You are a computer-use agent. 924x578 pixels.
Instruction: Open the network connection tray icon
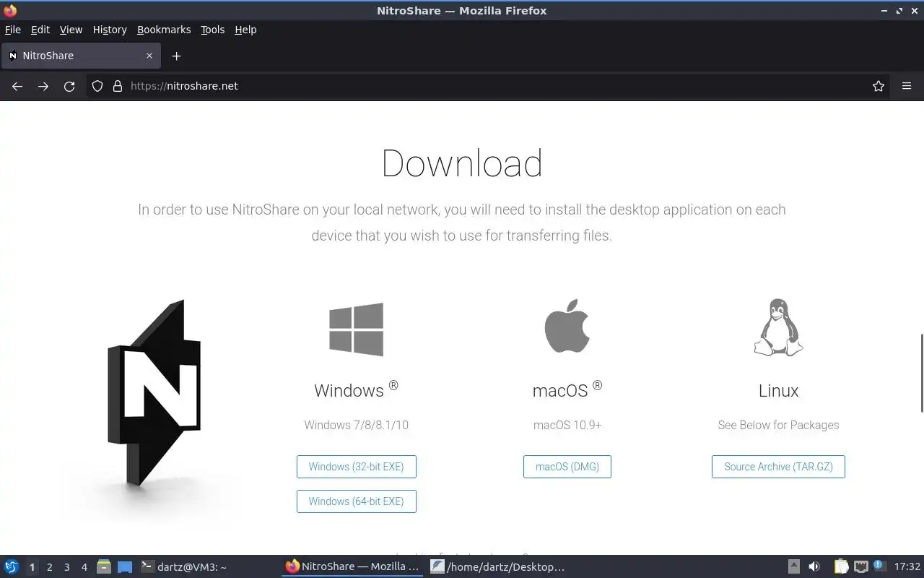point(861,567)
